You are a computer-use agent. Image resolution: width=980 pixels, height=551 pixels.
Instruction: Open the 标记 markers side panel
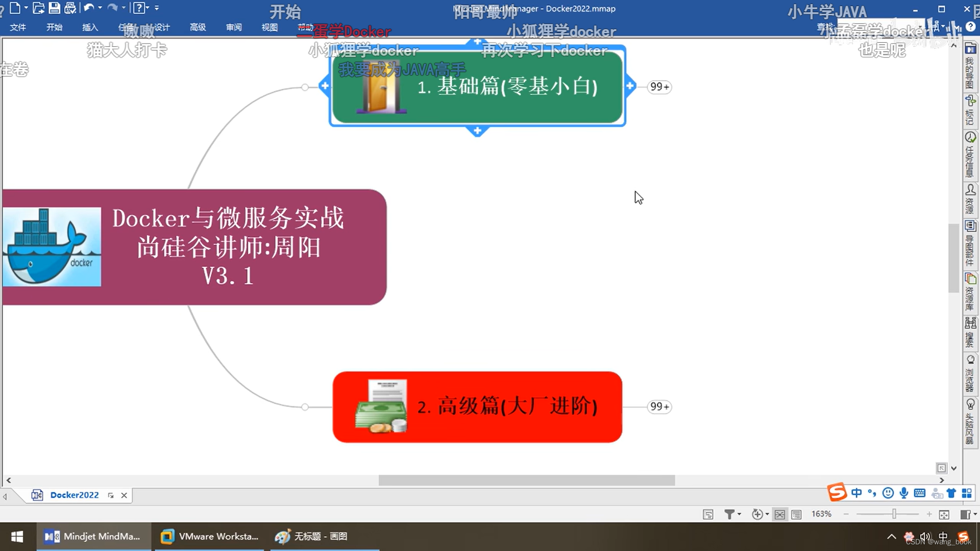(x=970, y=110)
